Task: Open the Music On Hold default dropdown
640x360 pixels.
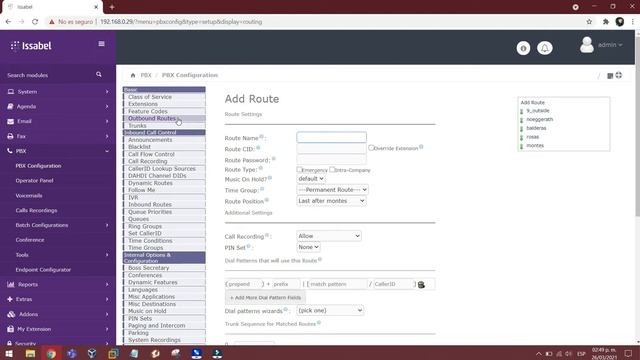Action: click(311, 179)
